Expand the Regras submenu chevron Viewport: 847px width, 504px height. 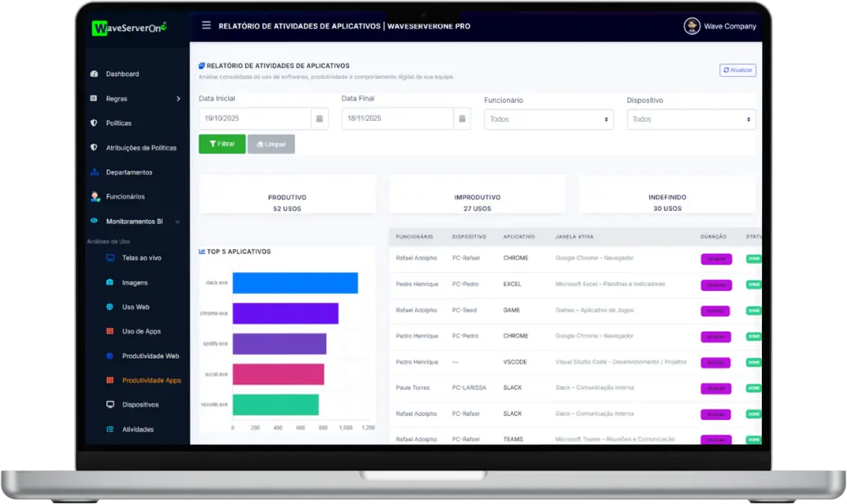(x=178, y=99)
